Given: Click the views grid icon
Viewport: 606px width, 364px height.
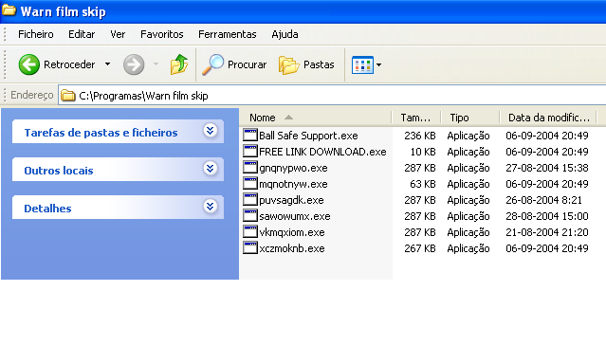Looking at the screenshot, I should [x=362, y=64].
